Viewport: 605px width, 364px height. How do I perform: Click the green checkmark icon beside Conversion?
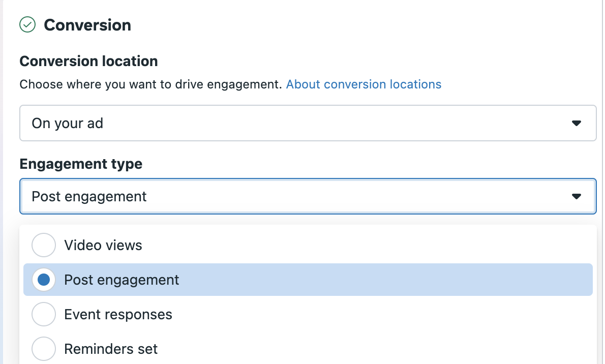pos(27,24)
